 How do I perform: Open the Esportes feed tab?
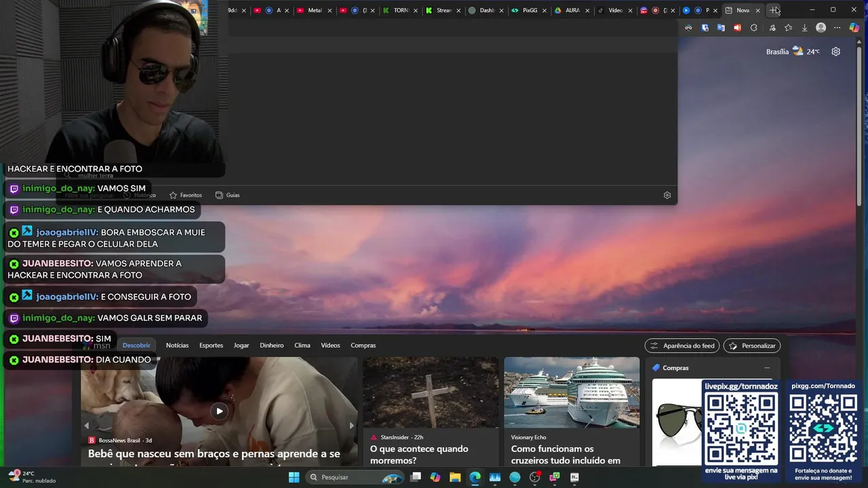coord(211,345)
